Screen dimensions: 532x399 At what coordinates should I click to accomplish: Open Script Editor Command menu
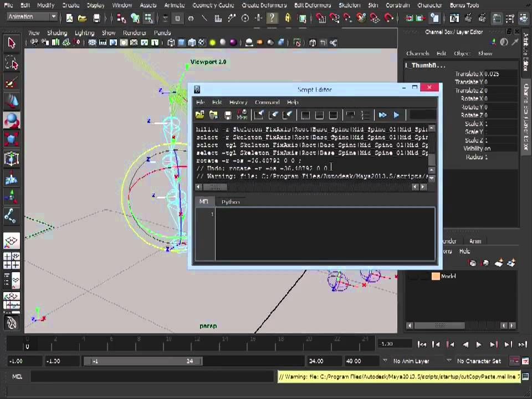(x=267, y=102)
